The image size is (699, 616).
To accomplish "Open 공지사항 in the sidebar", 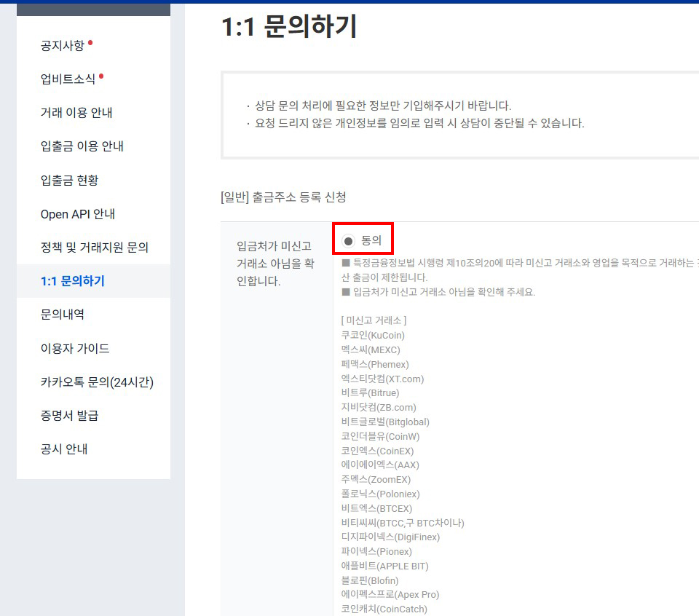I will (63, 45).
